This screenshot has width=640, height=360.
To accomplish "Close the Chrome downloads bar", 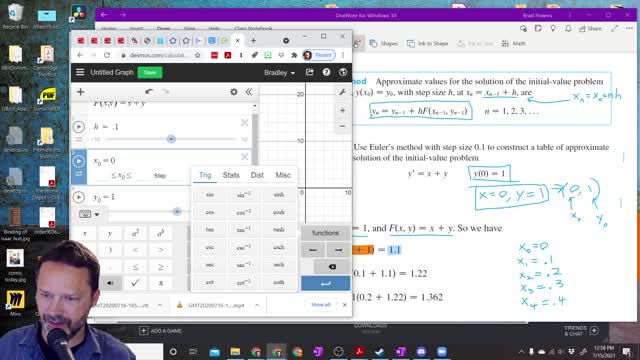I will pyautogui.click(x=345, y=305).
